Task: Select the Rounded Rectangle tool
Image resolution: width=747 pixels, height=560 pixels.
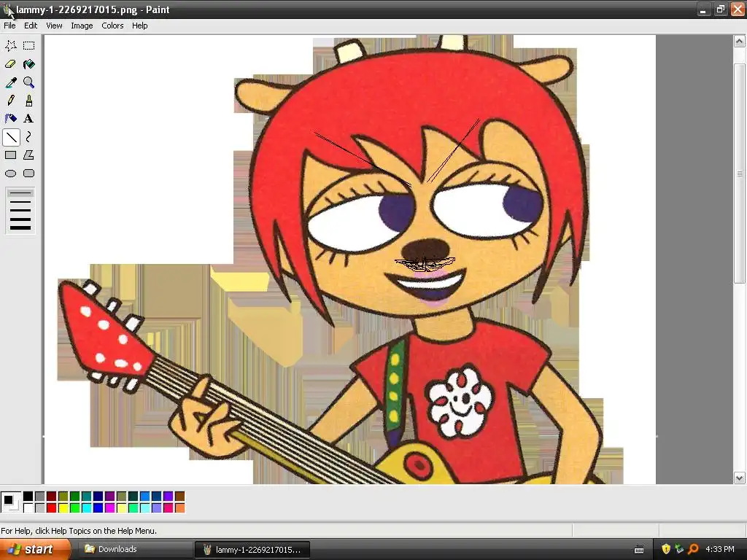Action: click(28, 174)
